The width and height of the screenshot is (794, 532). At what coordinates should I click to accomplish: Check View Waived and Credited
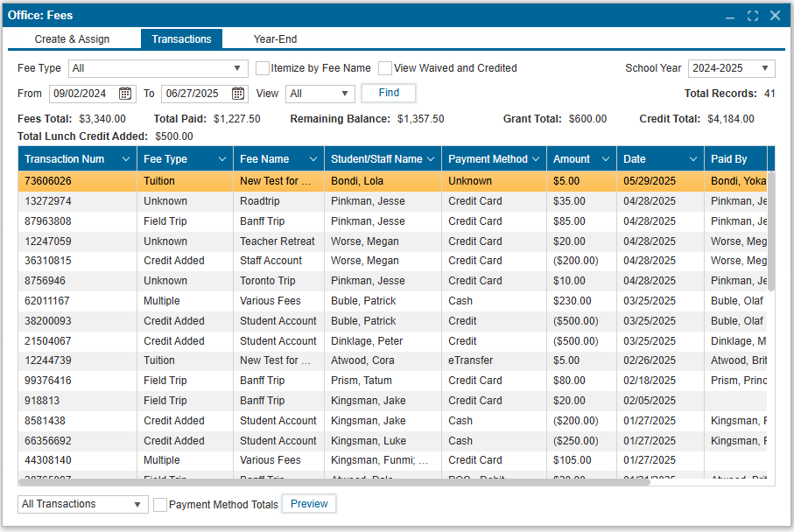click(385, 67)
